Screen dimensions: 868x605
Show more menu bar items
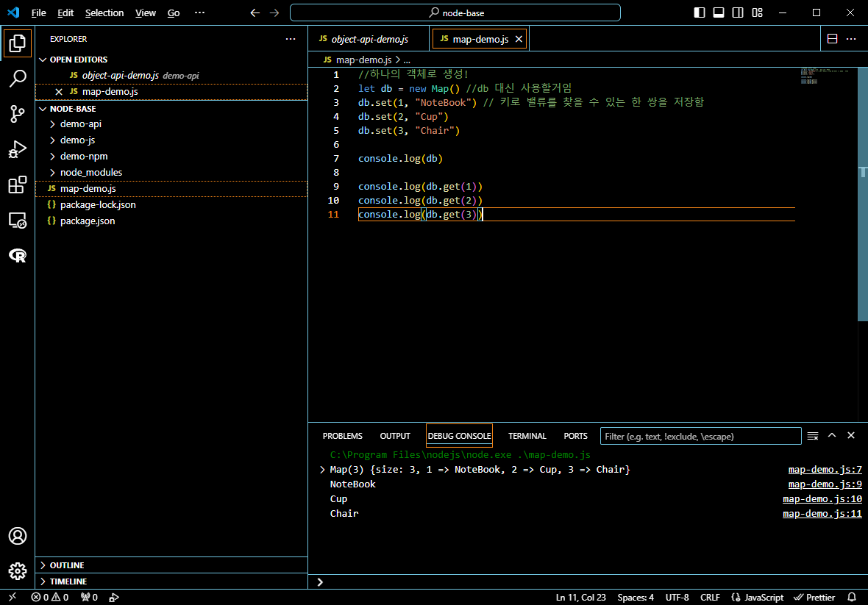(x=200, y=12)
